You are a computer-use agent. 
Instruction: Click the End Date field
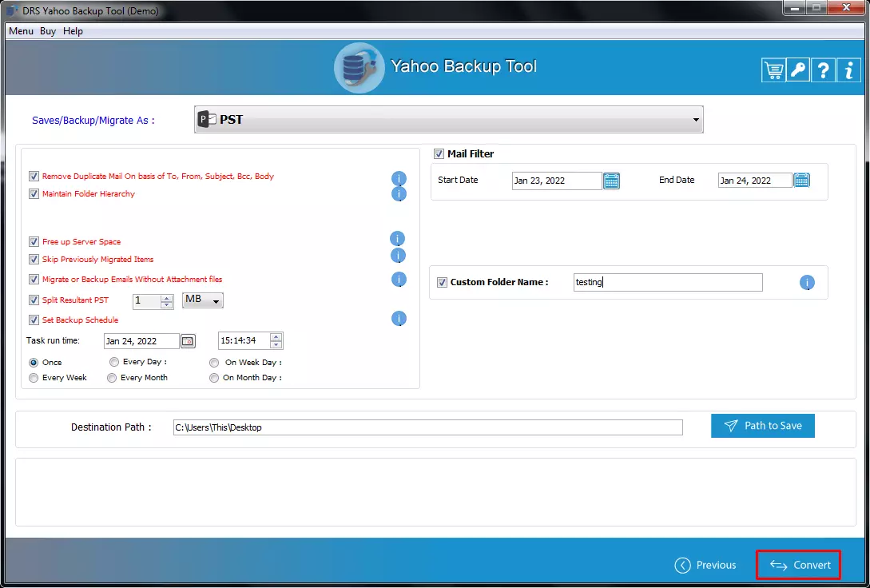click(x=755, y=181)
